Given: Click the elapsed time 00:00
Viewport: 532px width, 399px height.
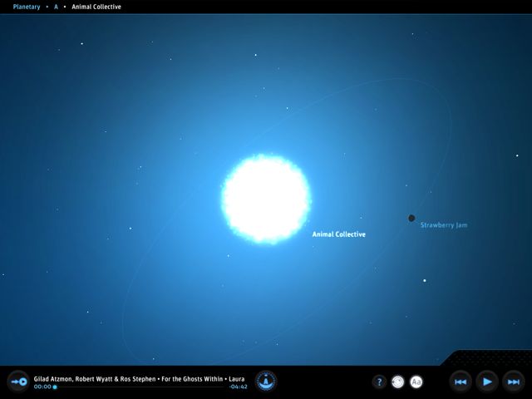Looking at the screenshot, I should [x=42, y=387].
